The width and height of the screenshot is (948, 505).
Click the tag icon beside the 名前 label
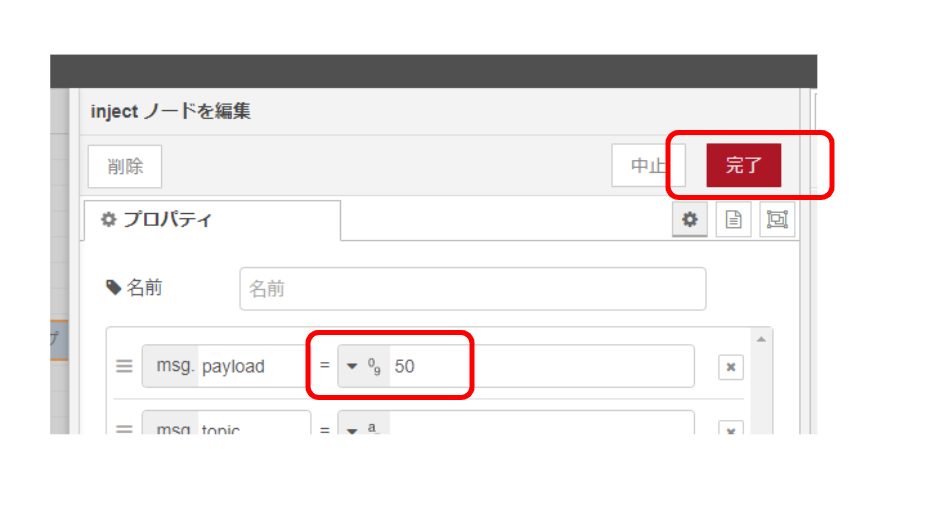pos(113,287)
